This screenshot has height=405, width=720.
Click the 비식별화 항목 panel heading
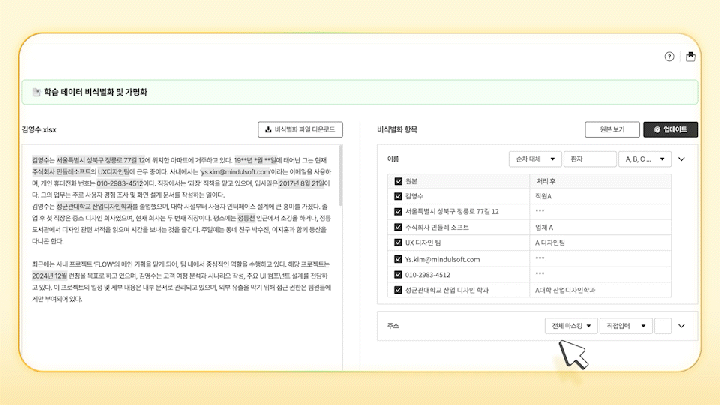click(x=397, y=129)
